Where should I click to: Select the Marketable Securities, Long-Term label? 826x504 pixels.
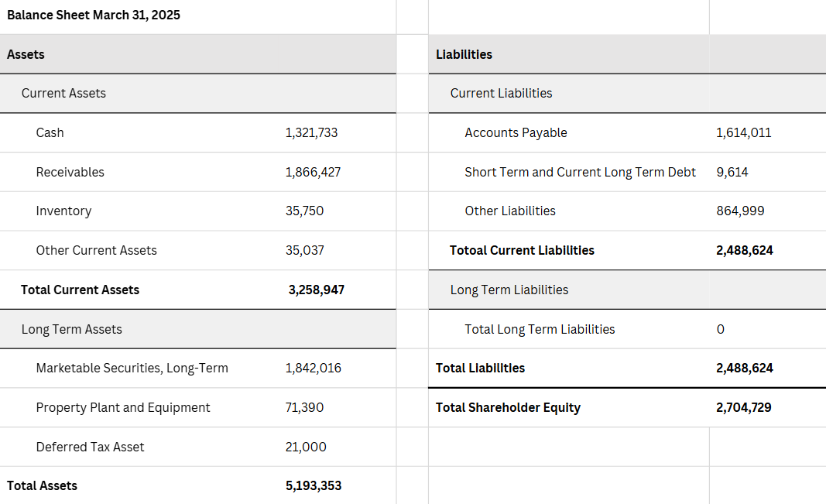(x=132, y=369)
